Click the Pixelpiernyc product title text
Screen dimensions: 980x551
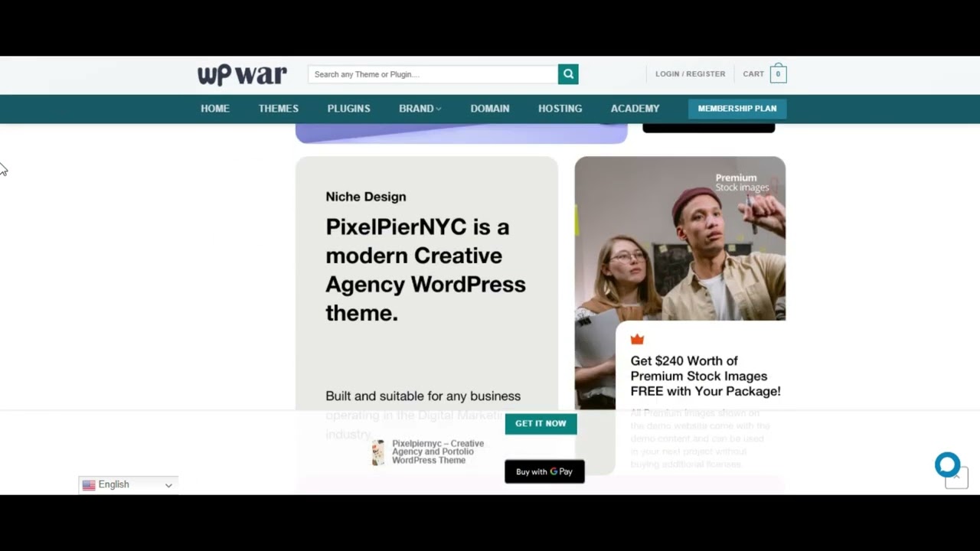tap(438, 452)
